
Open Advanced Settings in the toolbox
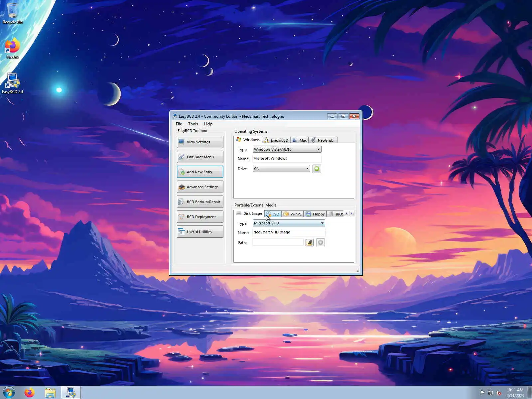(x=200, y=187)
